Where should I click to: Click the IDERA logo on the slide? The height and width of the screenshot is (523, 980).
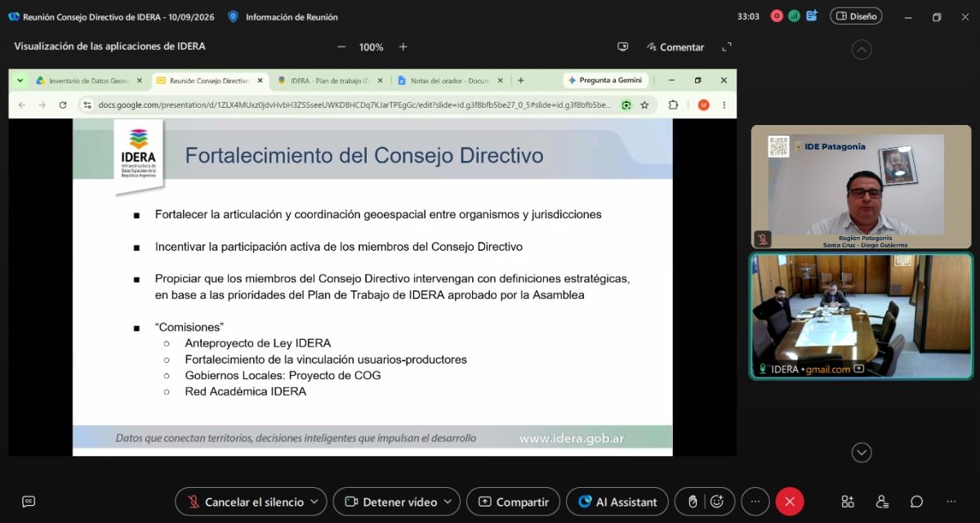(x=138, y=155)
